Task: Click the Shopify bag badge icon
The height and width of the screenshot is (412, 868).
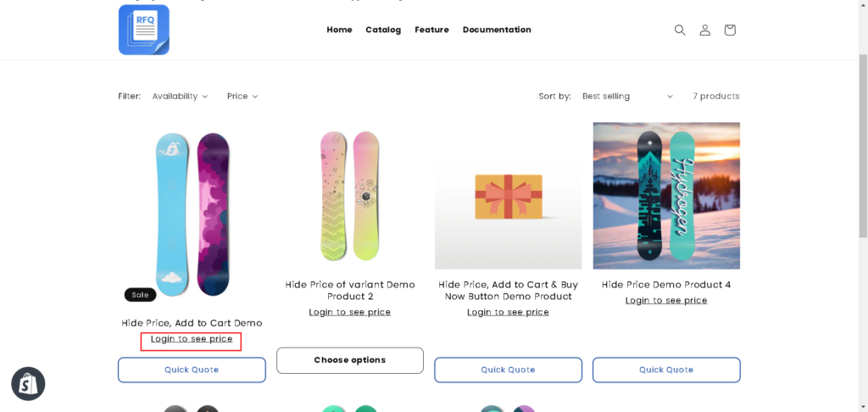Action: [28, 384]
